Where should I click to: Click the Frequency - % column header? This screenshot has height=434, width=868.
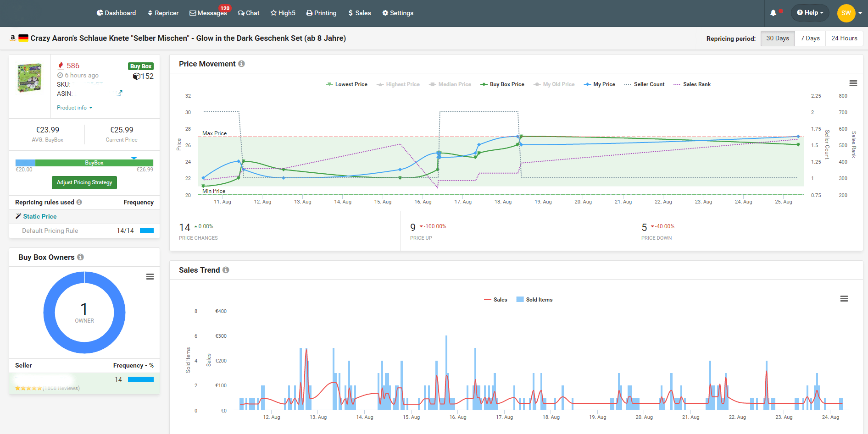tap(134, 365)
